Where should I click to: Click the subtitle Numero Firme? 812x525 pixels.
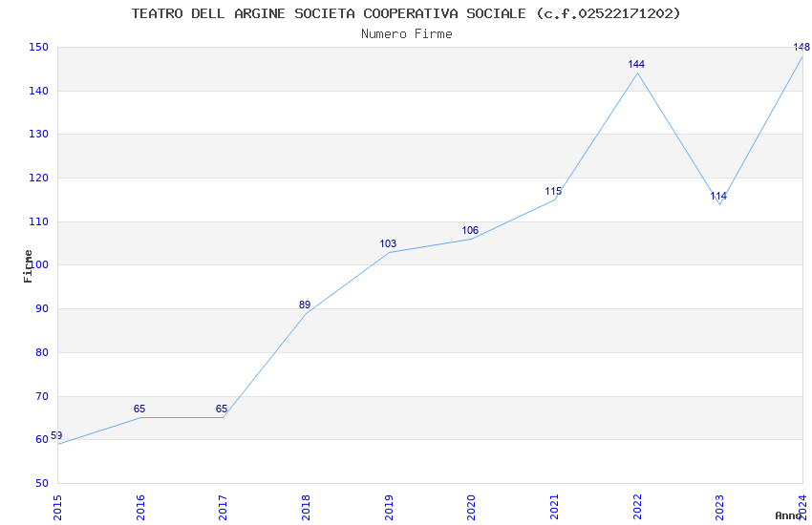pos(407,33)
